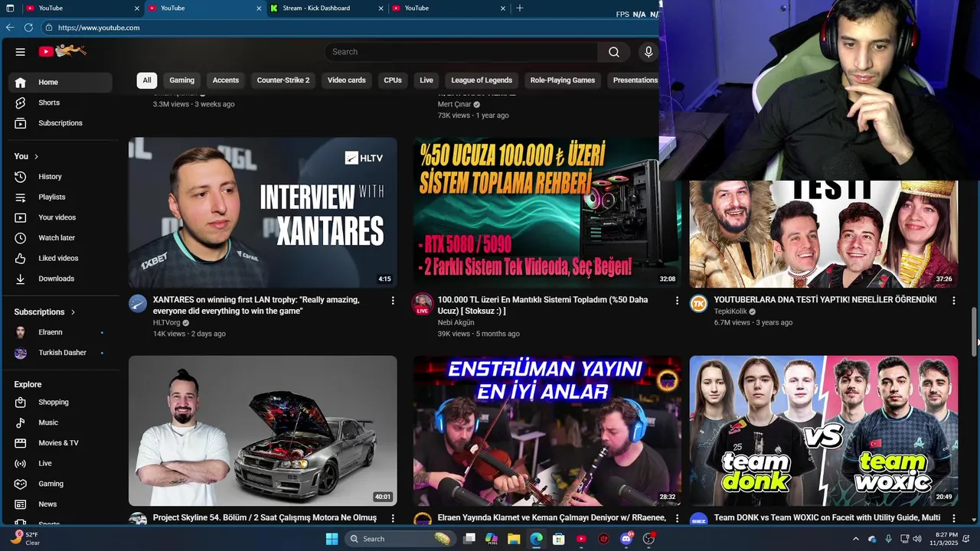Open a new browser tab
The height and width of the screenshot is (551, 980).
520,8
